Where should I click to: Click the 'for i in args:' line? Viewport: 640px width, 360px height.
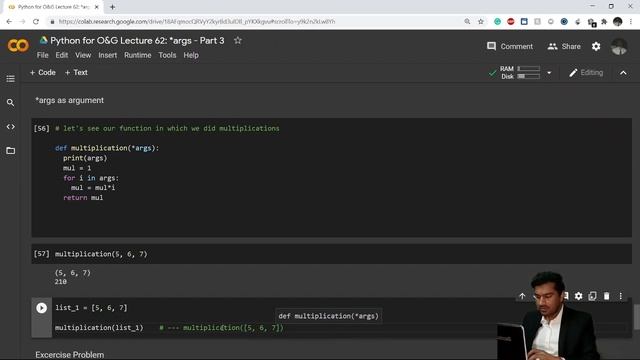[x=91, y=178]
